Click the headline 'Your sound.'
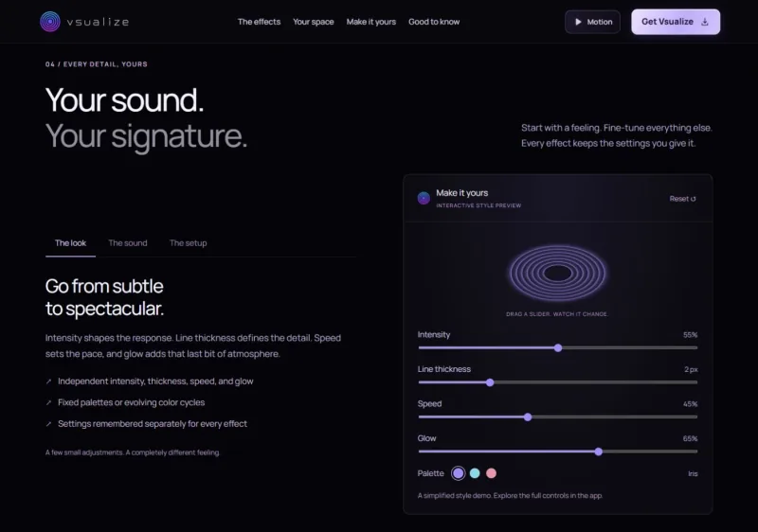The height and width of the screenshot is (532, 758). (124, 100)
